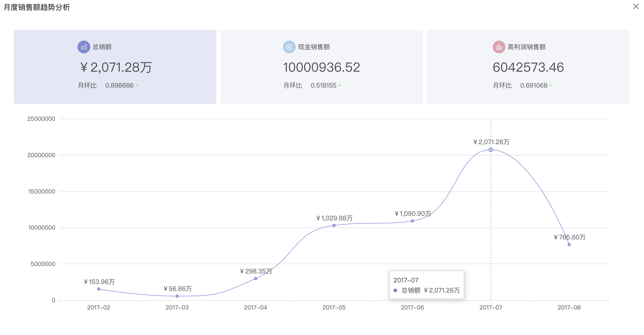The image size is (644, 335).
Task: Click the purple 总销额 trend chart icon
Action: coord(84,47)
